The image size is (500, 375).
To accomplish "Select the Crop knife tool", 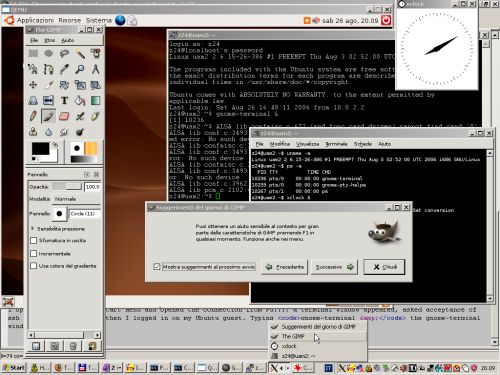I will point(49,85).
